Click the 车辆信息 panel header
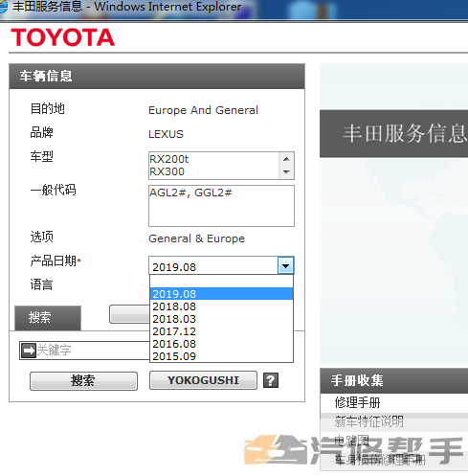The image size is (468, 476). (x=157, y=76)
